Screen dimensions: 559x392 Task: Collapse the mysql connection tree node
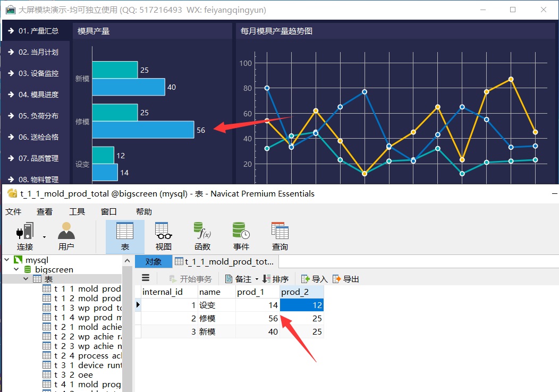[x=7, y=260]
